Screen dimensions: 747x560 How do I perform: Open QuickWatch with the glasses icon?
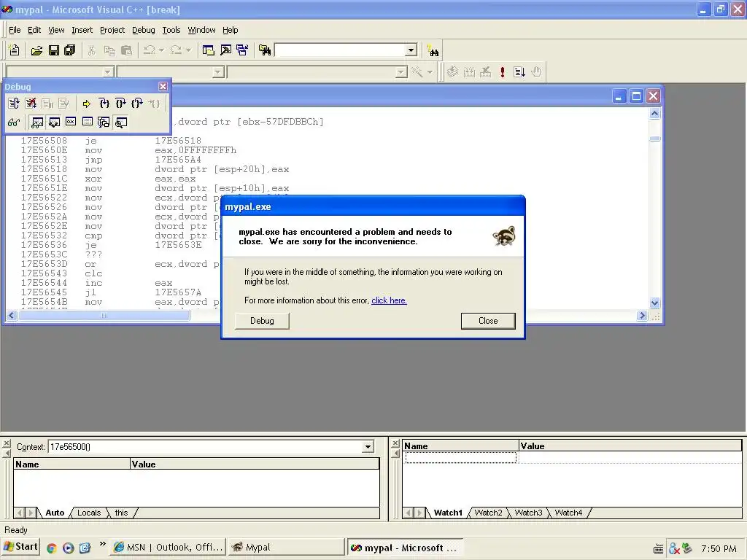point(14,122)
